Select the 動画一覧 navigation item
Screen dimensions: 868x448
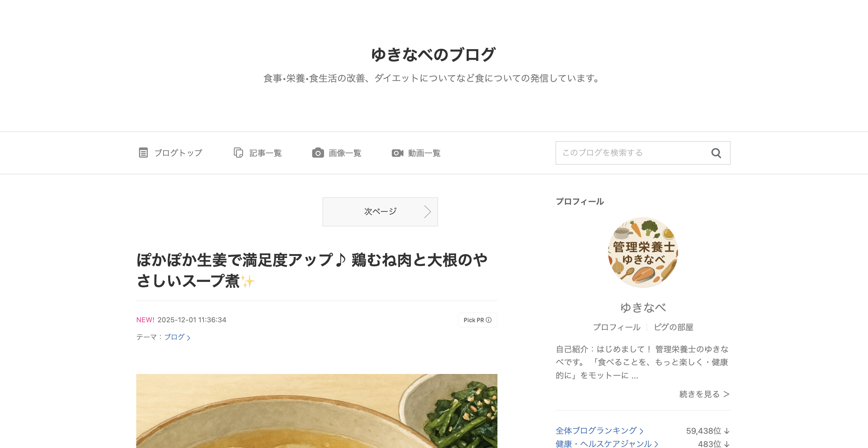coord(416,153)
